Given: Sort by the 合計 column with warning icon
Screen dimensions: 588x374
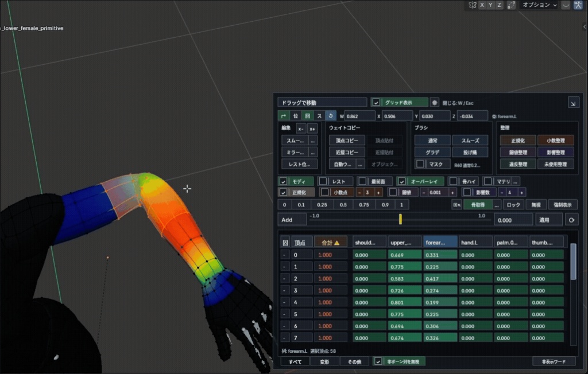Looking at the screenshot, I should click(x=330, y=243).
